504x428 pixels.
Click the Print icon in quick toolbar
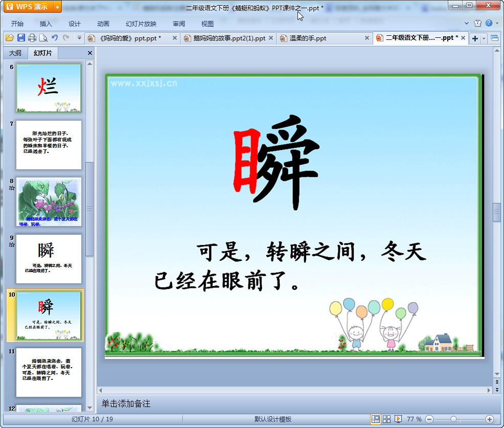32,38
